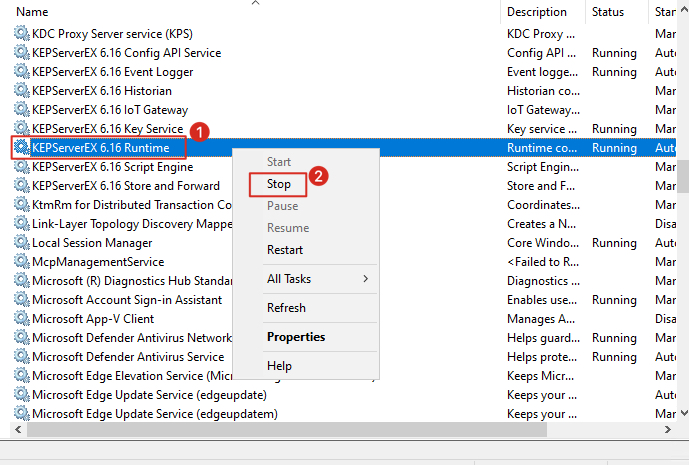This screenshot has height=465, width=689.
Task: Click gear icon of Local Session Manager
Action: (22, 242)
